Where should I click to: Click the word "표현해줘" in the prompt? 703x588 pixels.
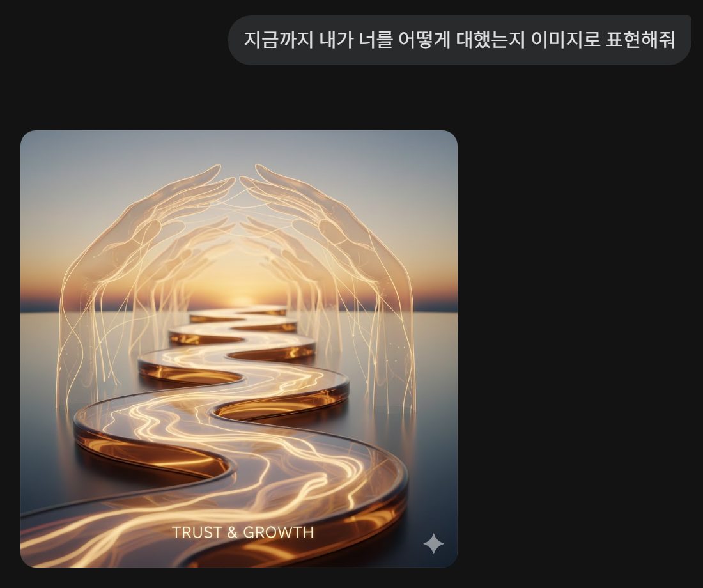tap(640, 40)
